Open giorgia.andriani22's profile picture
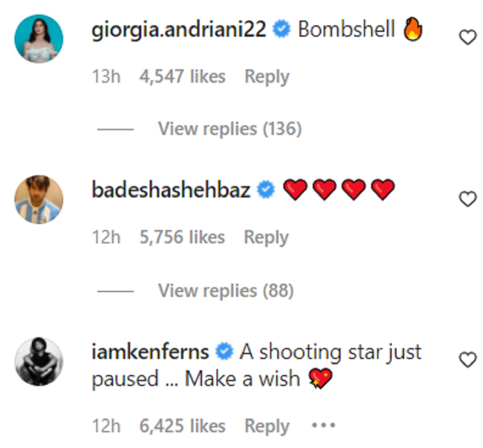Image resolution: width=483 pixels, height=448 pixels. click(39, 39)
